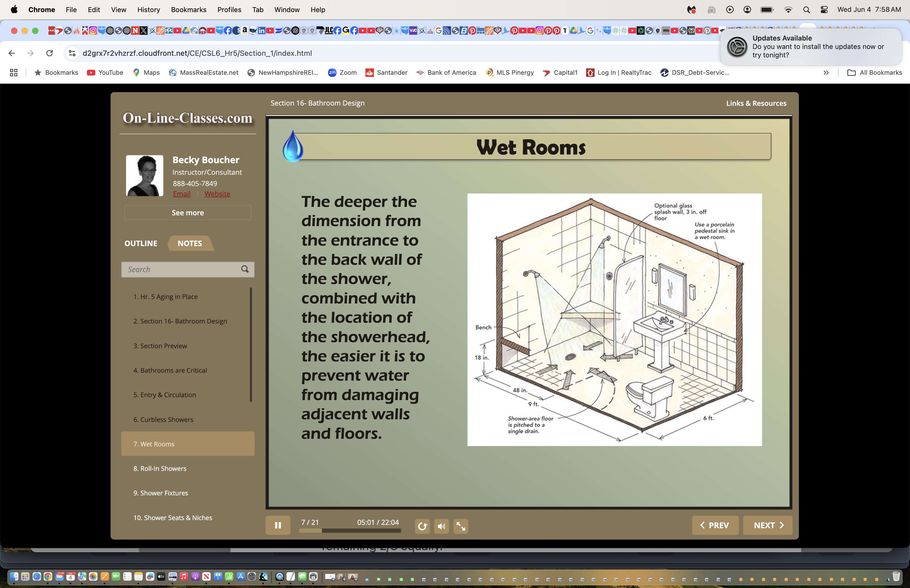Go back using browser back arrow
910x588 pixels.
pyautogui.click(x=12, y=53)
